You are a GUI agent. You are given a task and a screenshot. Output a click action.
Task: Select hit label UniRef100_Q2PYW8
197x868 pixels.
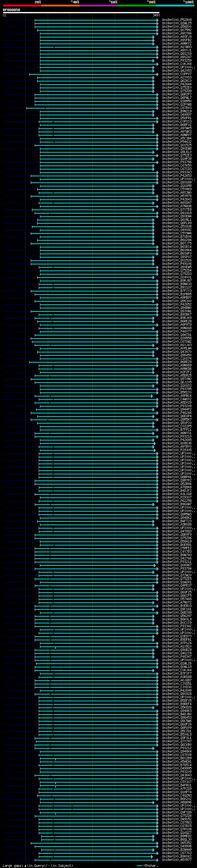(177, 105)
